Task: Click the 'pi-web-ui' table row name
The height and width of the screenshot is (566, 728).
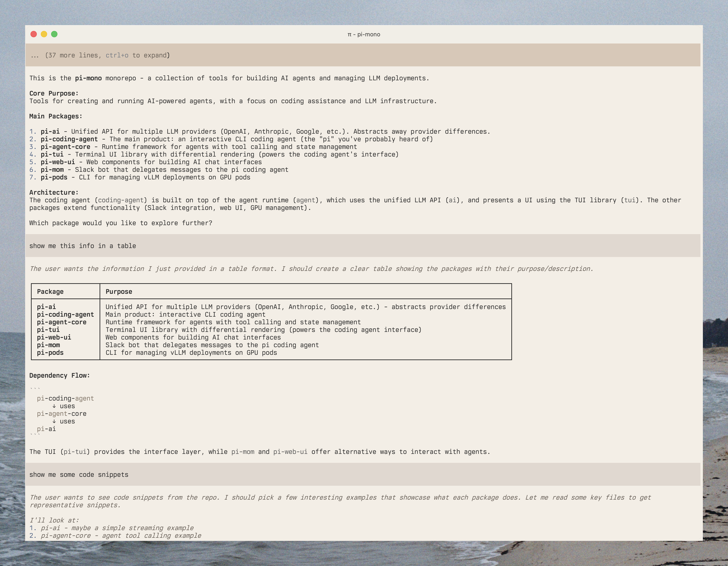Action: pyautogui.click(x=54, y=337)
